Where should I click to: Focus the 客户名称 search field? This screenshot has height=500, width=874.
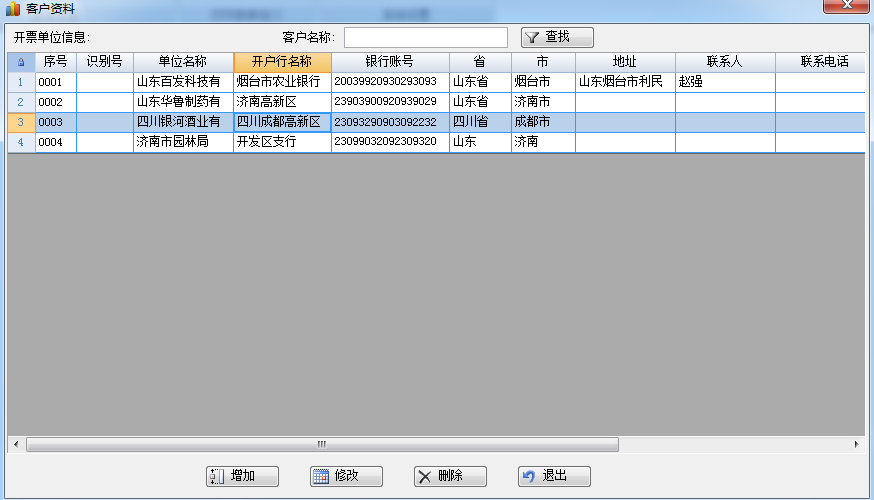coord(426,37)
